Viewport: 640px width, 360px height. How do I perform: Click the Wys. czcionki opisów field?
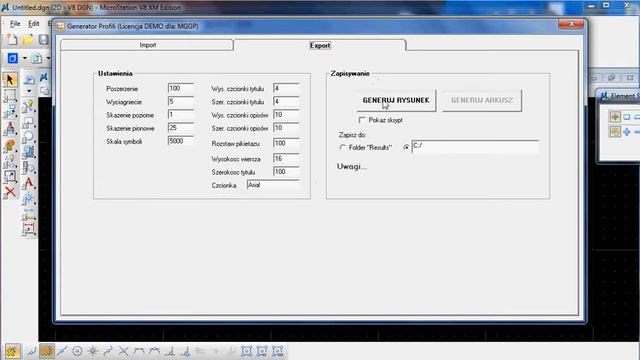pos(286,115)
